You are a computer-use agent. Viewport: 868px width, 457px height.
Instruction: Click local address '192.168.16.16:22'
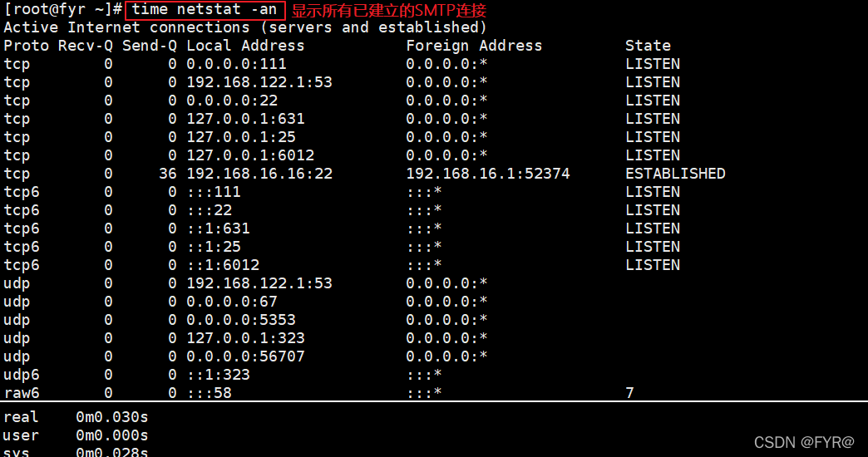point(259,174)
